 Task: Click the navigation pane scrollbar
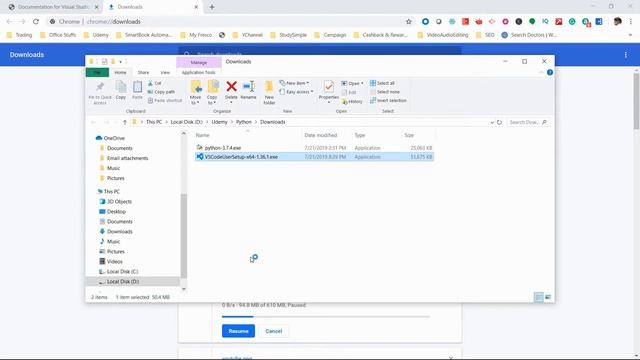coord(184,235)
